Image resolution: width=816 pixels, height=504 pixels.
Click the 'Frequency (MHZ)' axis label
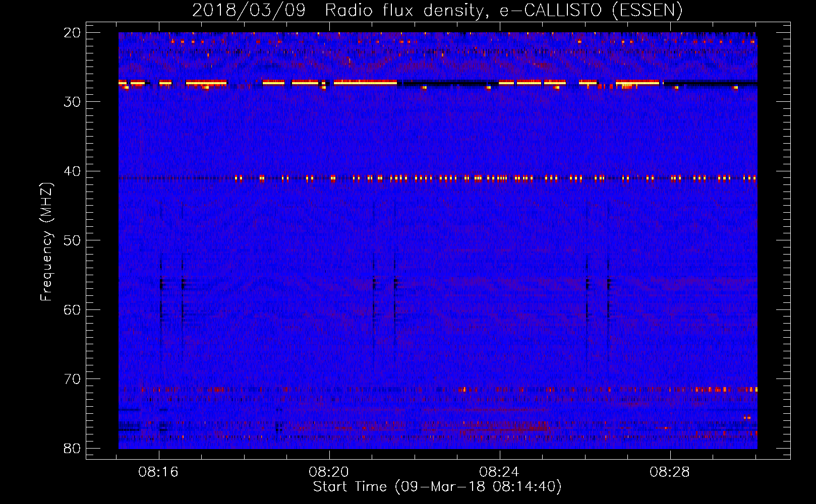point(46,242)
